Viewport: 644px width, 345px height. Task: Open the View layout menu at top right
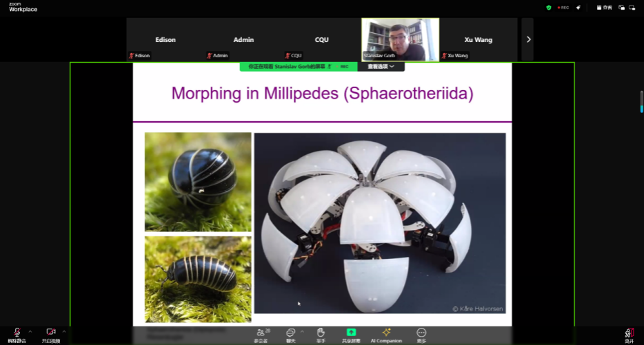pos(604,8)
